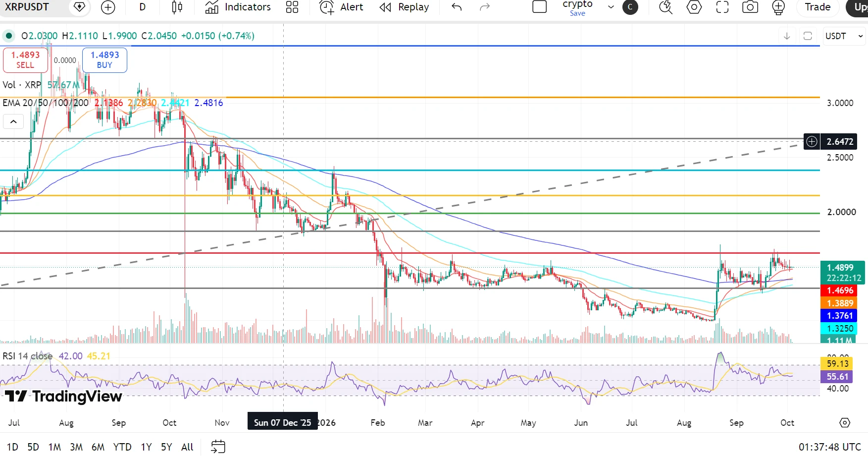Create a new Alert

pos(341,7)
